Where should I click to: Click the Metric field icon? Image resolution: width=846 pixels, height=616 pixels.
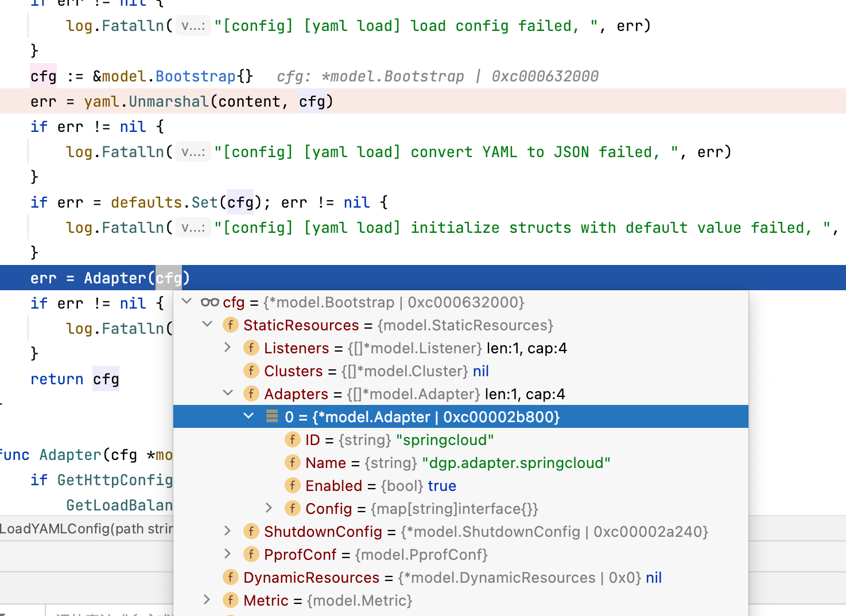pyautogui.click(x=231, y=601)
